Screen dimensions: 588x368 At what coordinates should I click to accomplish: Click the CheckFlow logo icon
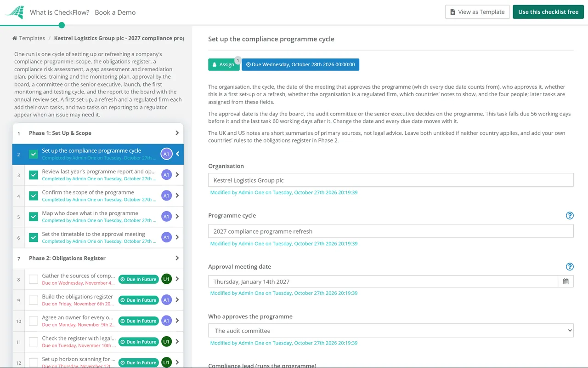14,12
